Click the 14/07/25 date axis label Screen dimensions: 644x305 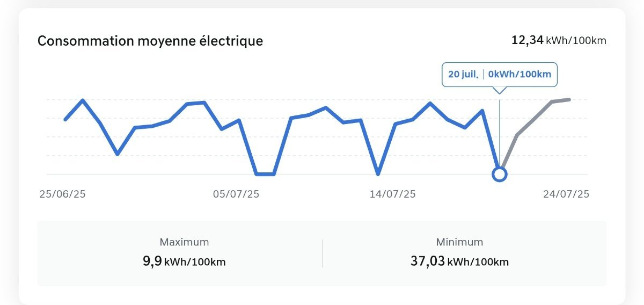[x=392, y=194]
